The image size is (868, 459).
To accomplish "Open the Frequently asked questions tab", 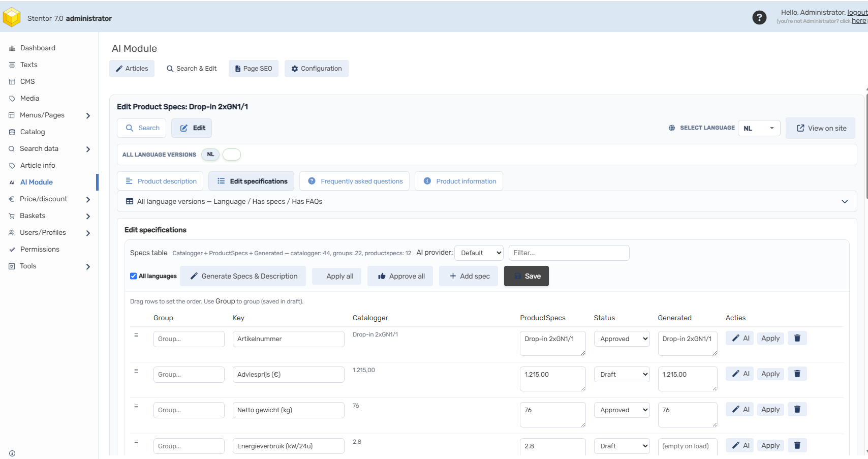I will click(355, 181).
